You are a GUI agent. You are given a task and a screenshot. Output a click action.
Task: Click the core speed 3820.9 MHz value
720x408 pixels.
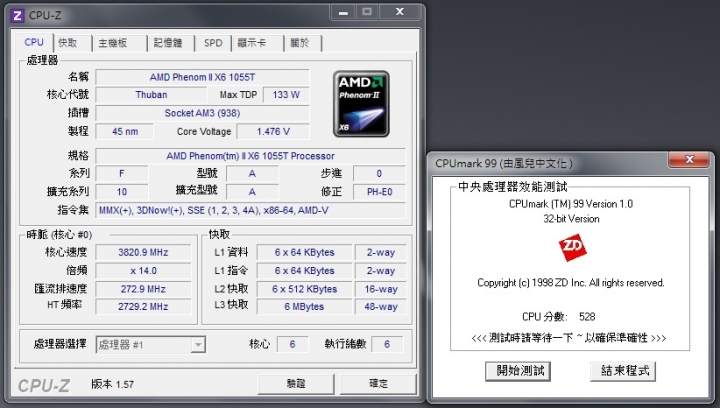point(143,252)
